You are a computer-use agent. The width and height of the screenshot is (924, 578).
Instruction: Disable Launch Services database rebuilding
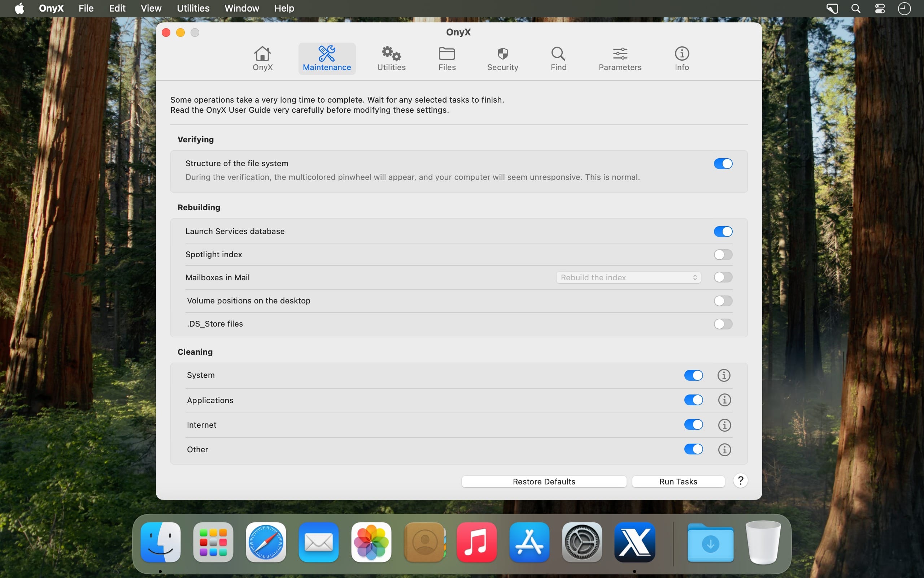[x=723, y=231]
